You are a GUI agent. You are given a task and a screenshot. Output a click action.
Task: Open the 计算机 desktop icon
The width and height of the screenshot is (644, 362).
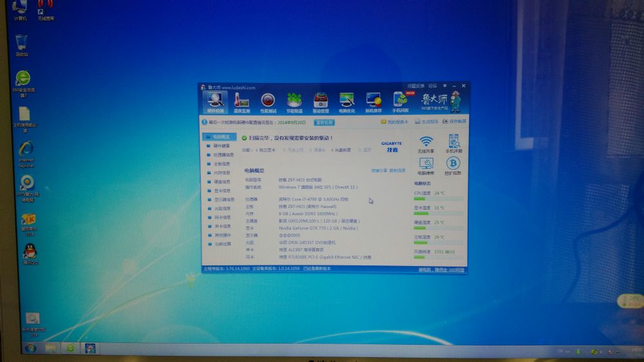tap(20, 11)
